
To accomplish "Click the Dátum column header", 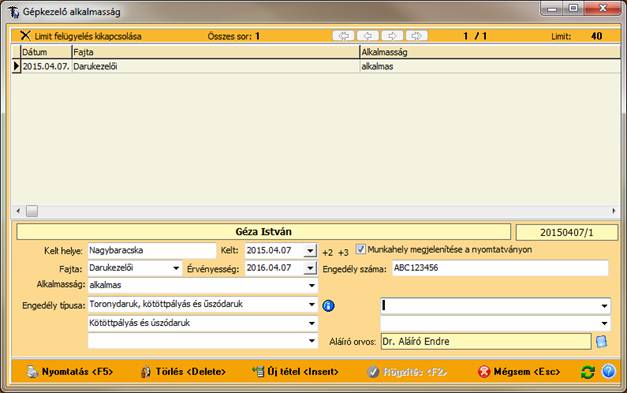I will coord(46,52).
